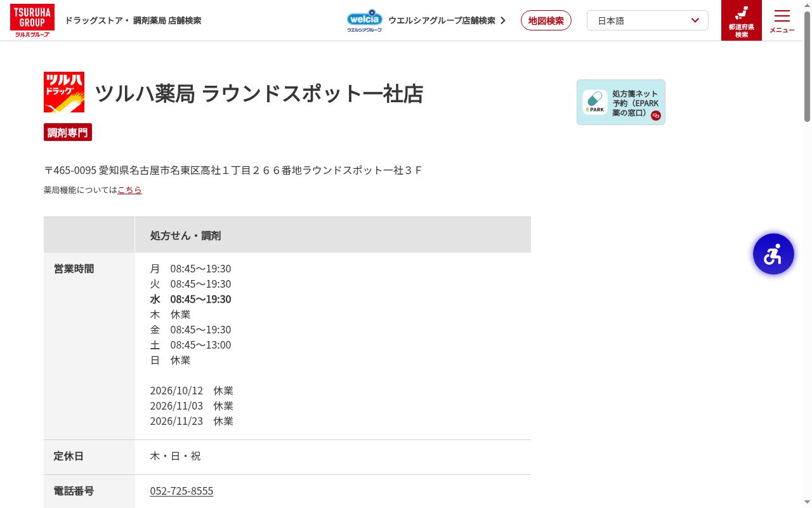The image size is (812, 508).
Task: Open ウエルシアグループ店舗検索 link
Action: 442,20
